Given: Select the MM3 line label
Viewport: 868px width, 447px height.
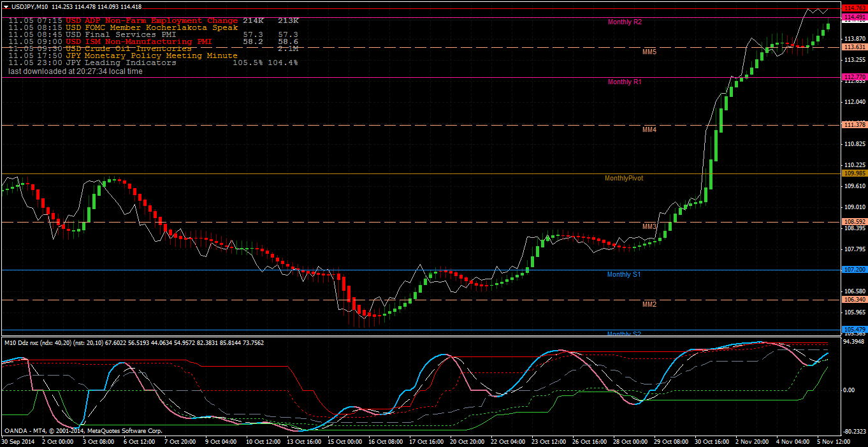Looking at the screenshot, I should (649, 227).
